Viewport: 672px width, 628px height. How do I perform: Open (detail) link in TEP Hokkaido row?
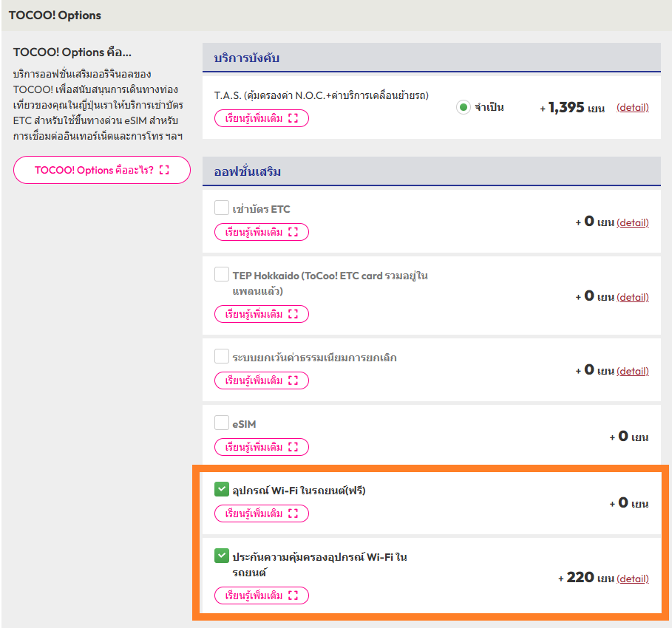tap(633, 297)
